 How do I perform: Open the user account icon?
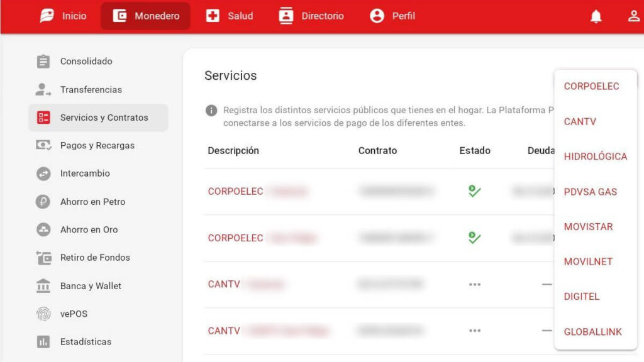pyautogui.click(x=633, y=17)
